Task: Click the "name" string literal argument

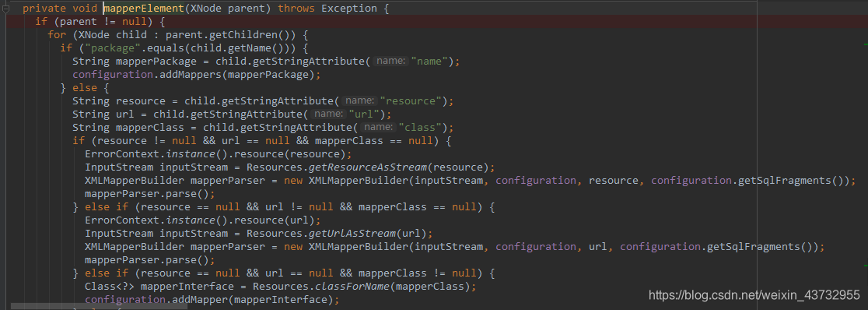Action: pos(429,62)
